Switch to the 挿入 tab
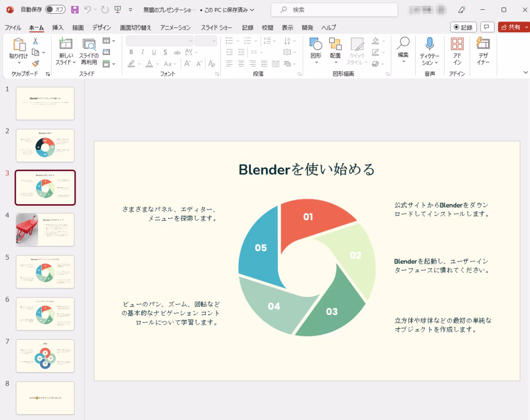The width and height of the screenshot is (530, 420). point(58,27)
